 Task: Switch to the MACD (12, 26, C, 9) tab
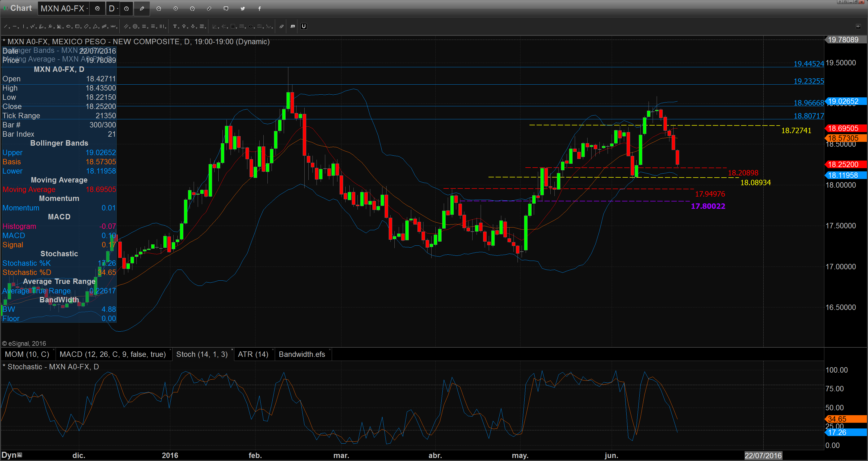(x=113, y=354)
